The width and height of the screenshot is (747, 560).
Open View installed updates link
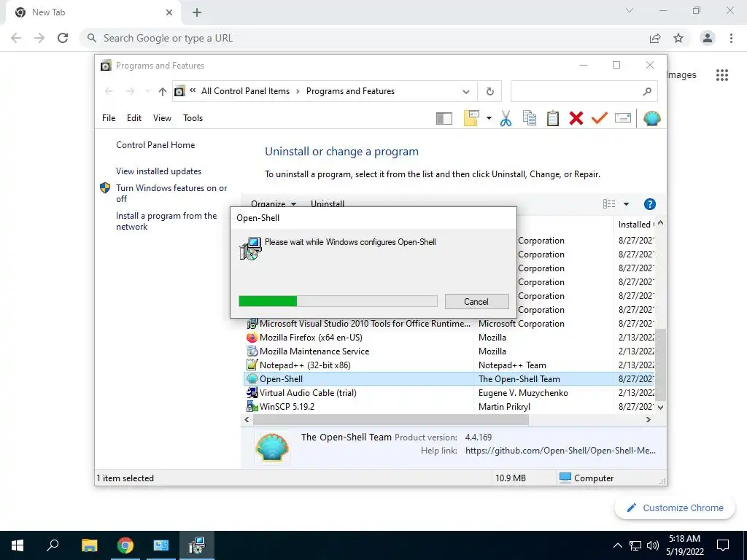[x=158, y=171]
